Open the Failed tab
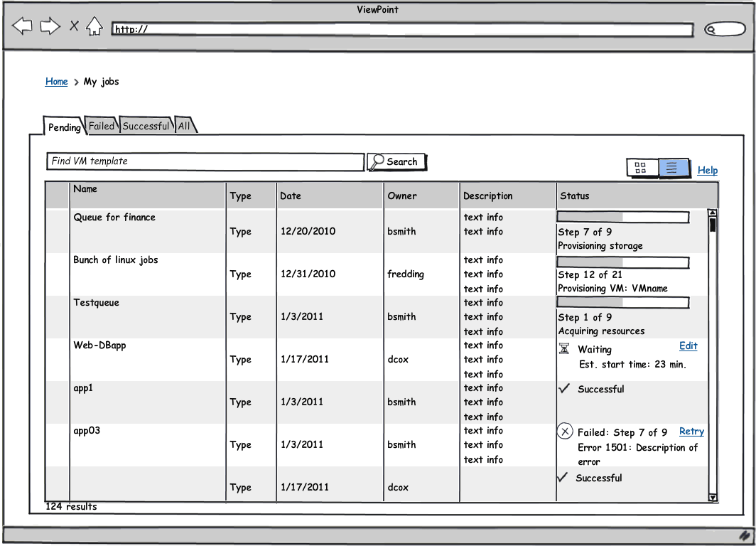 click(102, 125)
